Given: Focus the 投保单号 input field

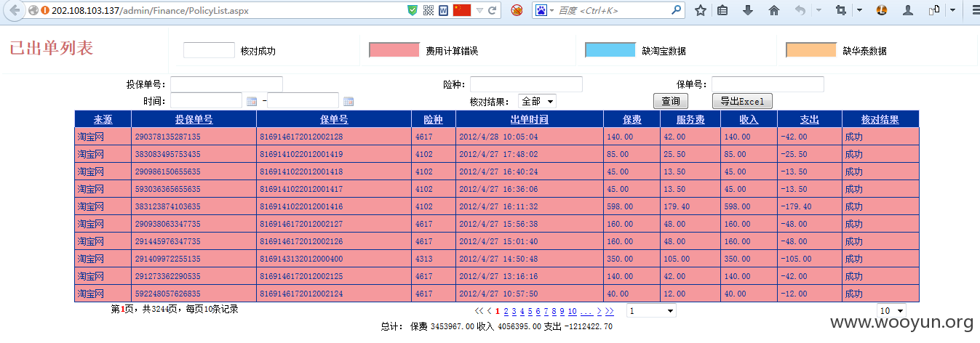Looking at the screenshot, I should (226, 84).
